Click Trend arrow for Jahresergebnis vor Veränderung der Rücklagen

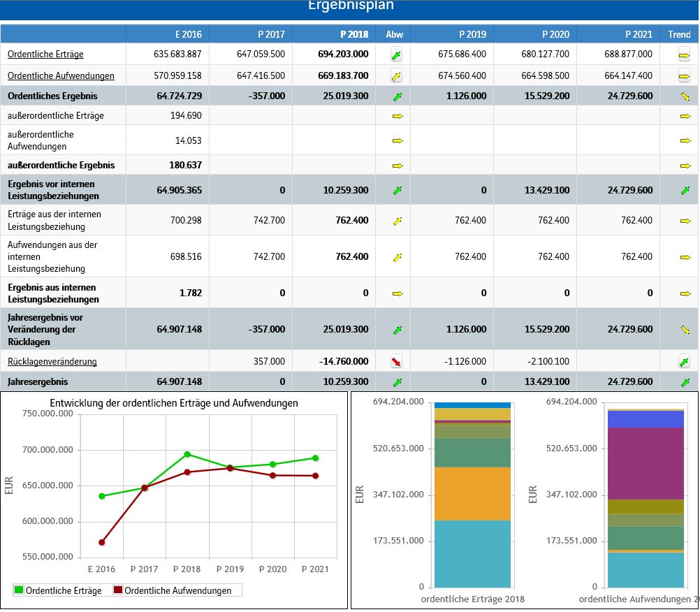685,330
